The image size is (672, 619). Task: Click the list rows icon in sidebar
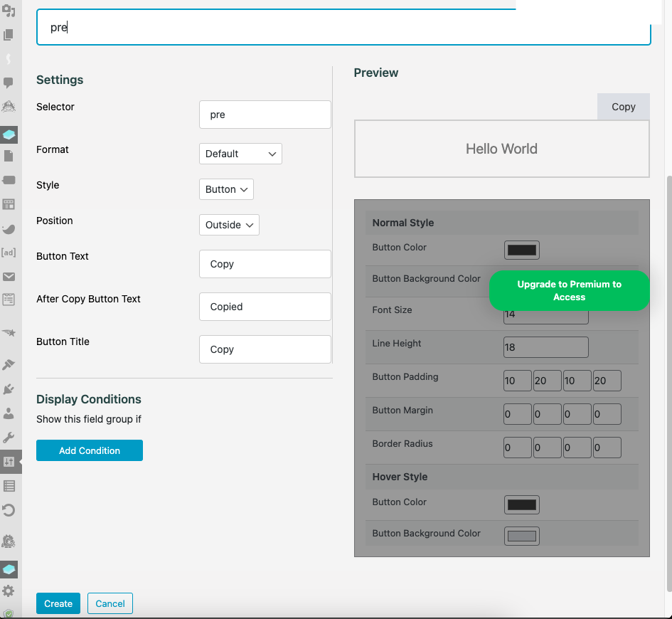tap(9, 486)
